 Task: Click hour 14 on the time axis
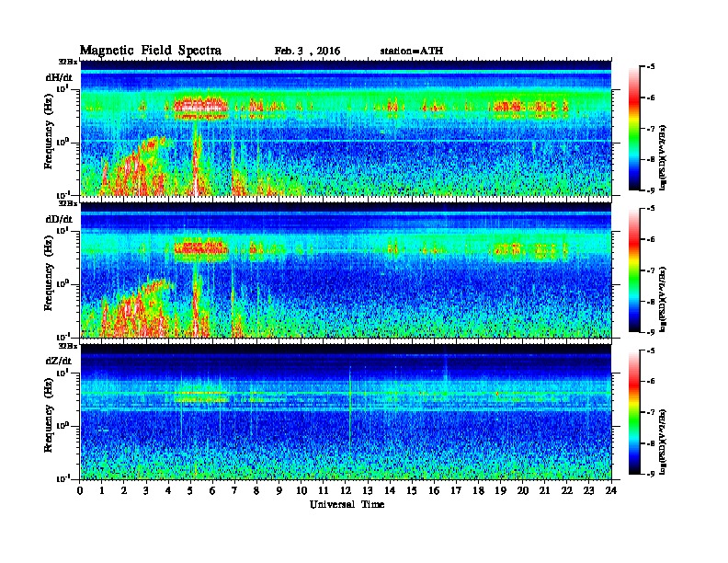390,491
